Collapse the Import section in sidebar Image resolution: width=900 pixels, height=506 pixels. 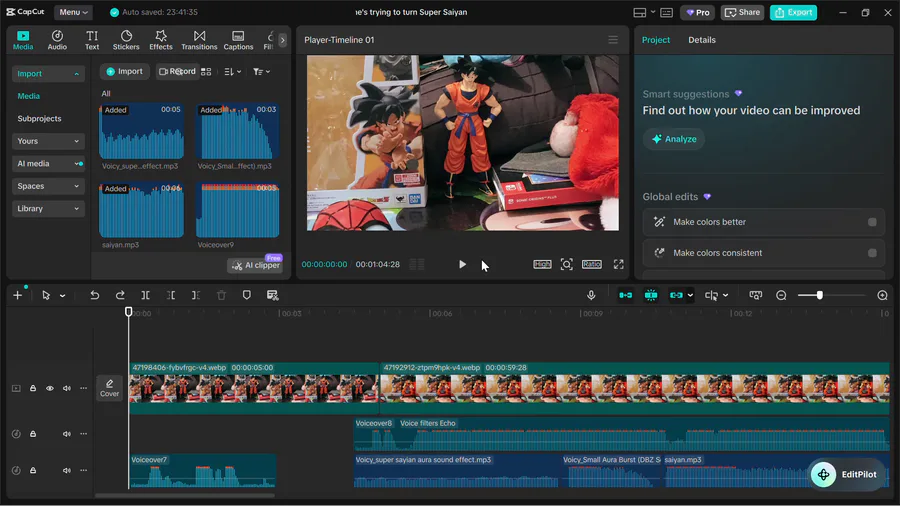48,73
